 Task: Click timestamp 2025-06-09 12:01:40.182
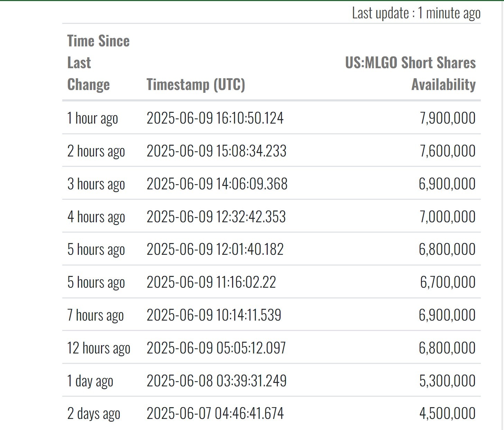(215, 249)
